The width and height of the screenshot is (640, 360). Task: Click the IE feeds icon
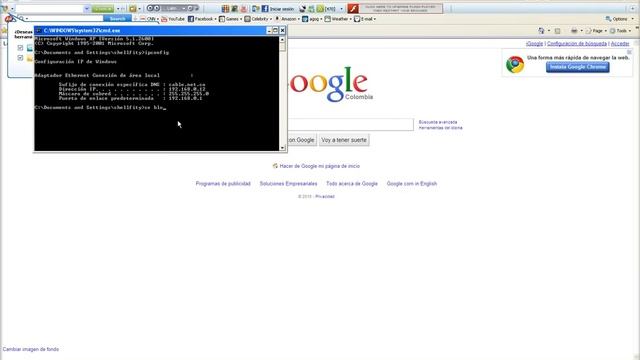[x=557, y=31]
